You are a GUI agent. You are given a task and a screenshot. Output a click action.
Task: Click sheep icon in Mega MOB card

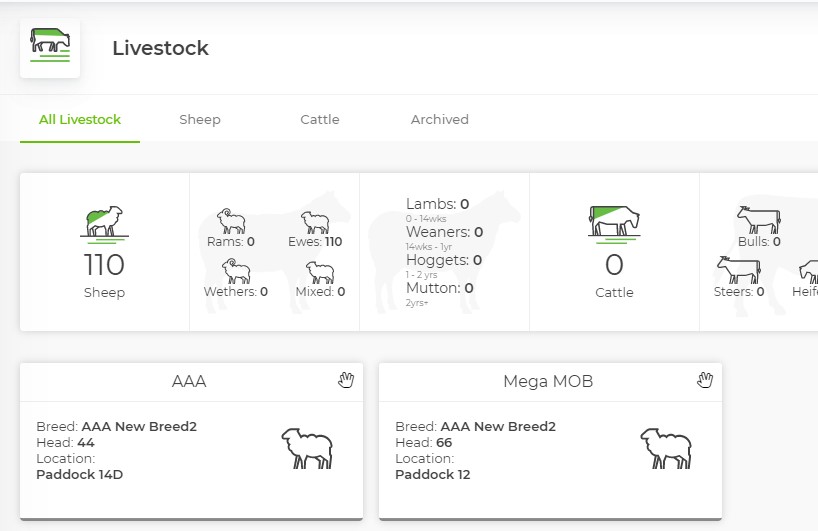pyautogui.click(x=665, y=448)
